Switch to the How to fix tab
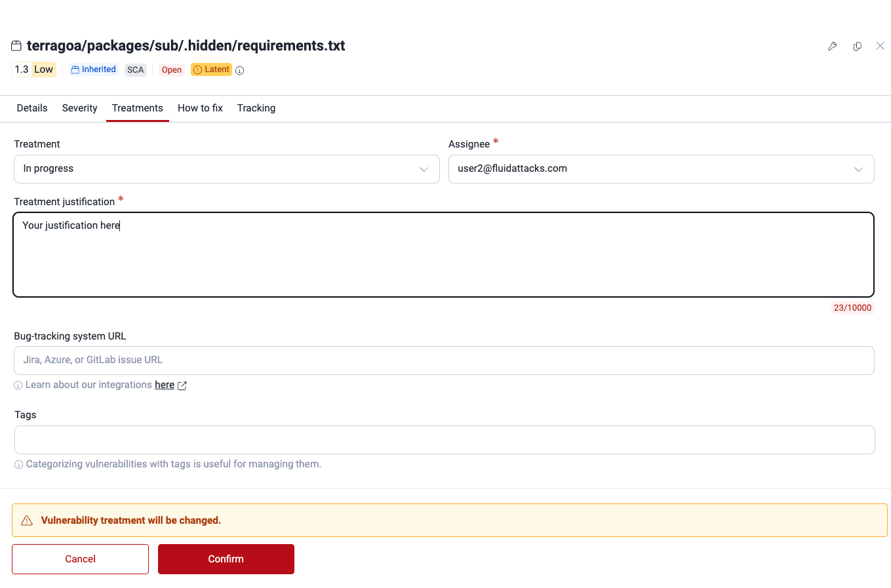Viewport: 891px width, 588px height. click(x=199, y=108)
